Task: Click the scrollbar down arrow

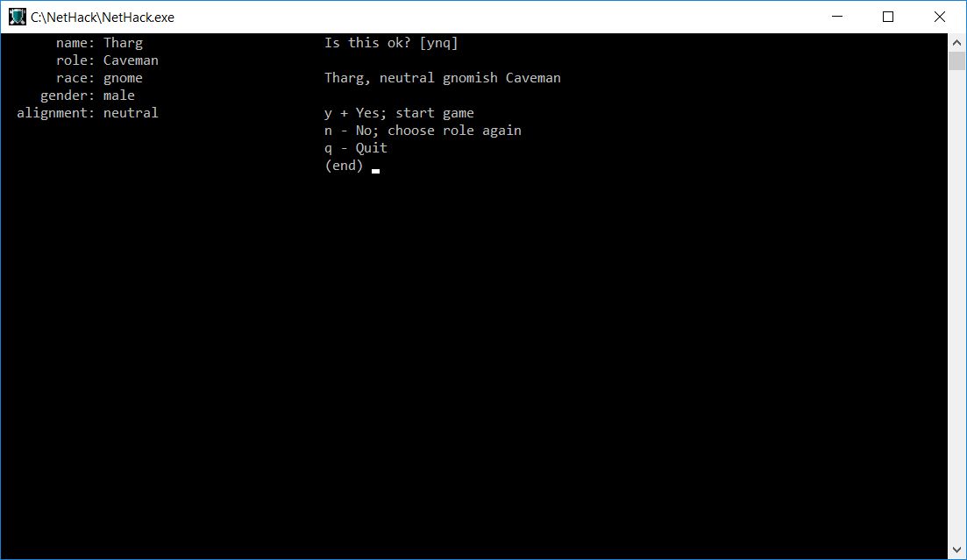Action: (956, 550)
